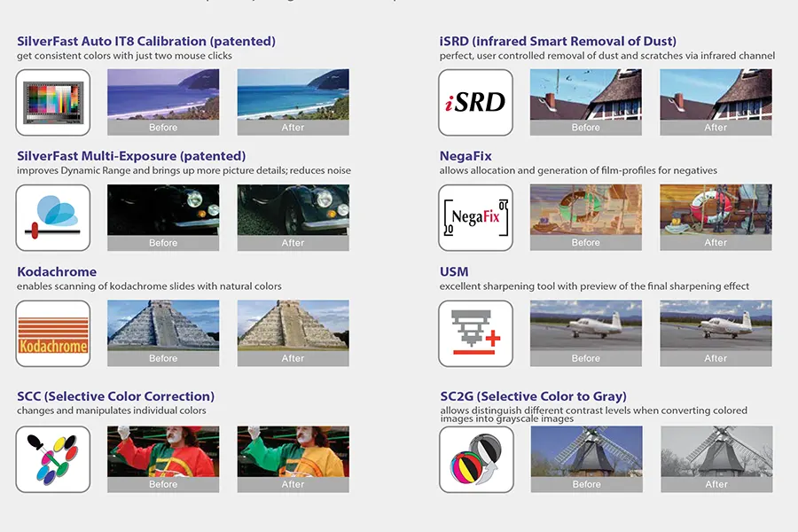Open the IT8 Calibration Before beach thumbnail

[x=163, y=102]
